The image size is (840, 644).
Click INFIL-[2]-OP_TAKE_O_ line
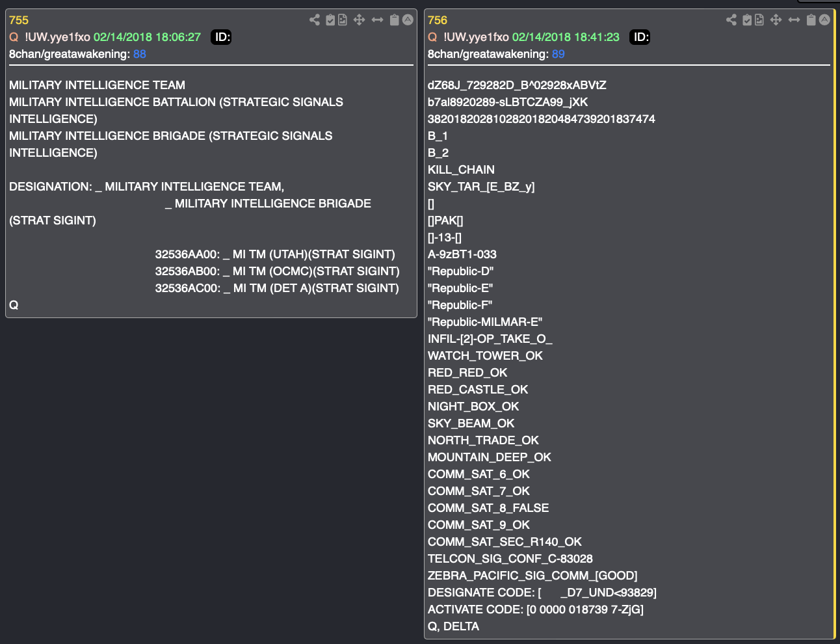tap(490, 339)
